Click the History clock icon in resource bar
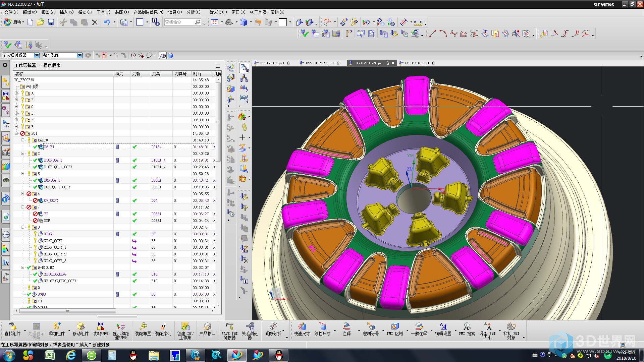644x362 pixels. tap(6, 235)
